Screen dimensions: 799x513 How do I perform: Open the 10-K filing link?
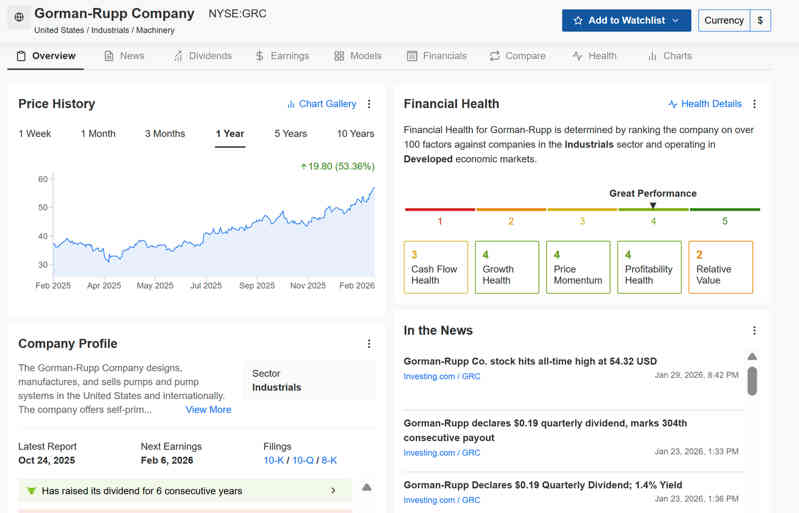[x=273, y=460]
